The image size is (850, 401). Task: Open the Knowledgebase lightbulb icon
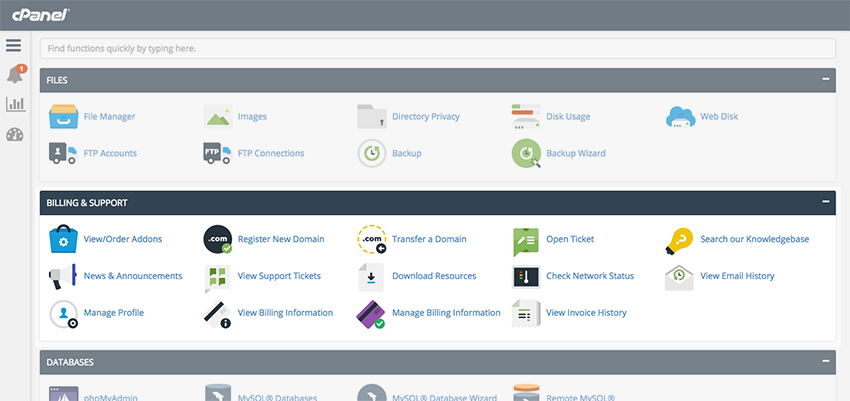pyautogui.click(x=679, y=241)
